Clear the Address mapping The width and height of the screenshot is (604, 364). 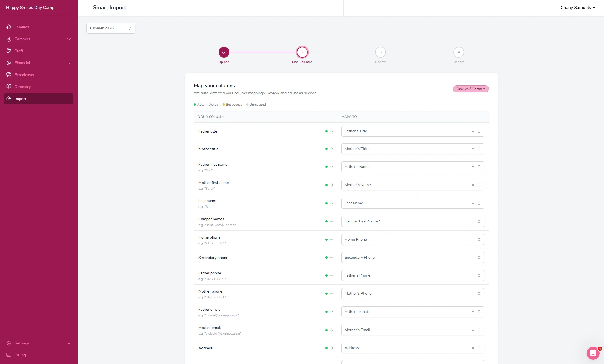(x=473, y=348)
